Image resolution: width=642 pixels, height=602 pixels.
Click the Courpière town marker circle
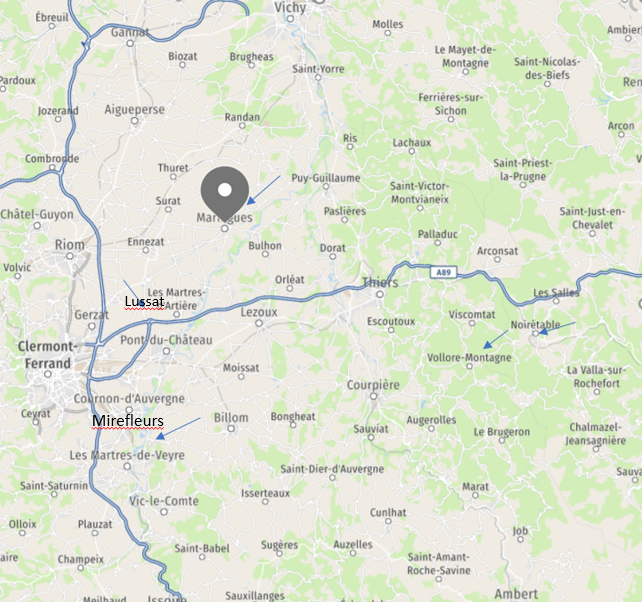pyautogui.click(x=373, y=396)
